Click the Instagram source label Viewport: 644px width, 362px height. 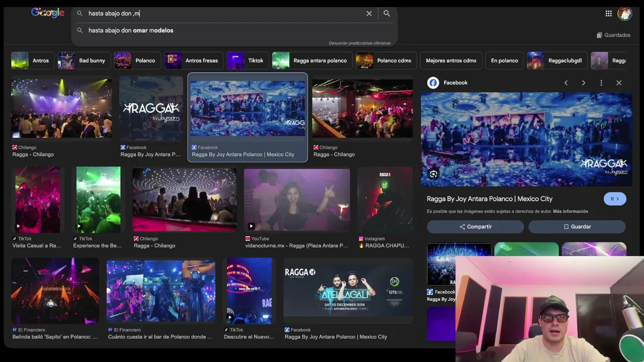pyautogui.click(x=372, y=239)
